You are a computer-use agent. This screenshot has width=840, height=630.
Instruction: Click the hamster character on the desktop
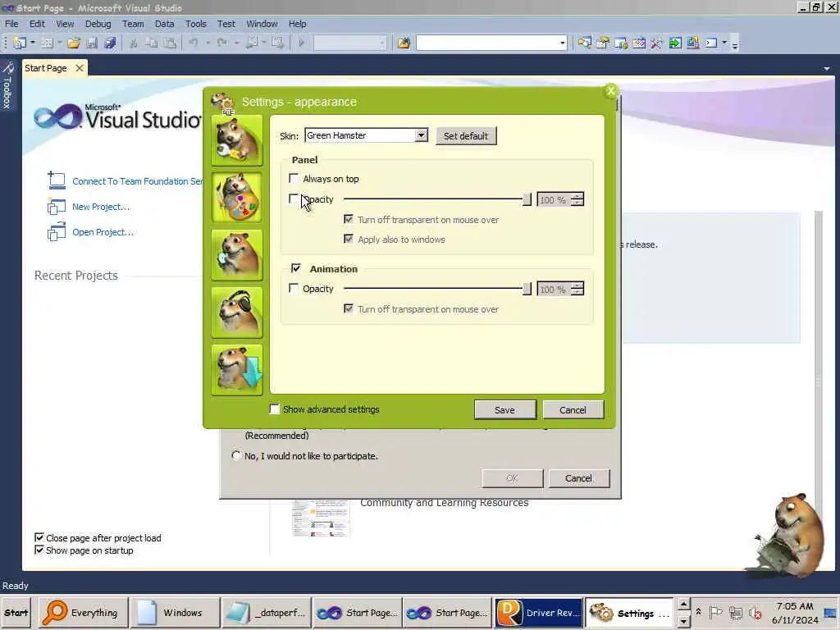tap(790, 536)
